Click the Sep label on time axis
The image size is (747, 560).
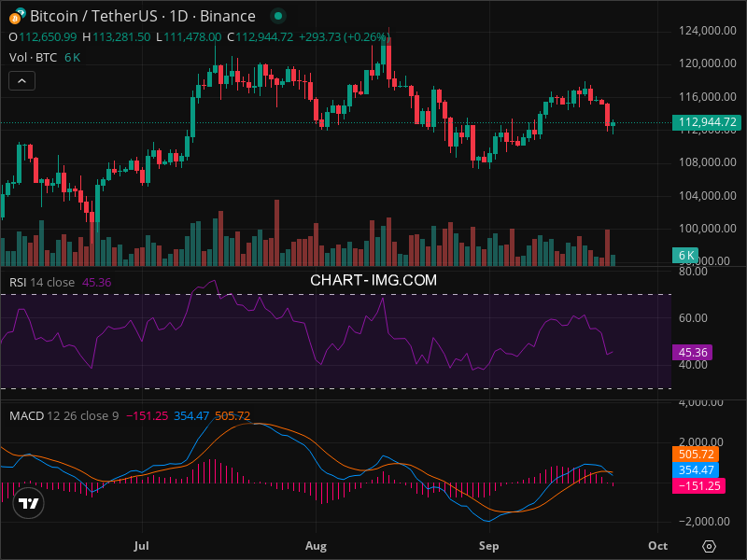(488, 544)
